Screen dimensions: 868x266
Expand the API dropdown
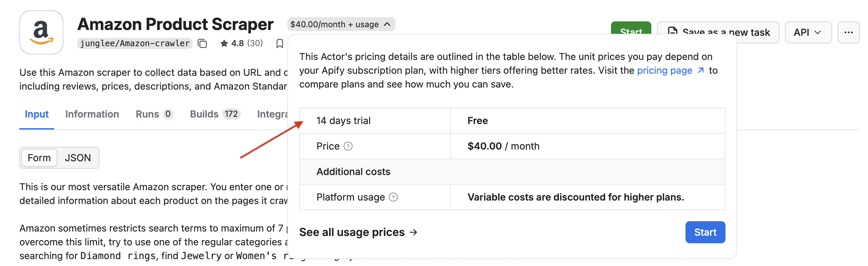point(808,32)
